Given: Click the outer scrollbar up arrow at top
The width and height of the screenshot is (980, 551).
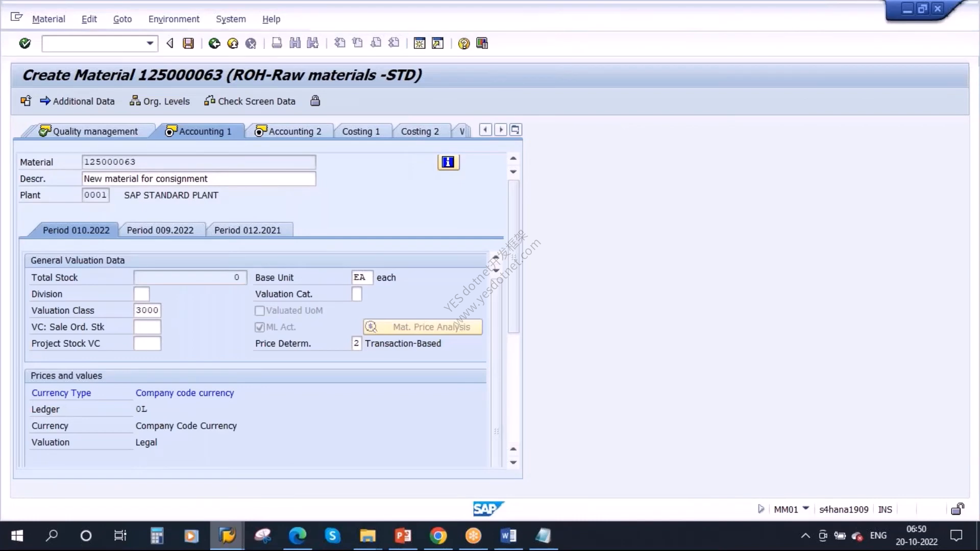Looking at the screenshot, I should [513, 158].
